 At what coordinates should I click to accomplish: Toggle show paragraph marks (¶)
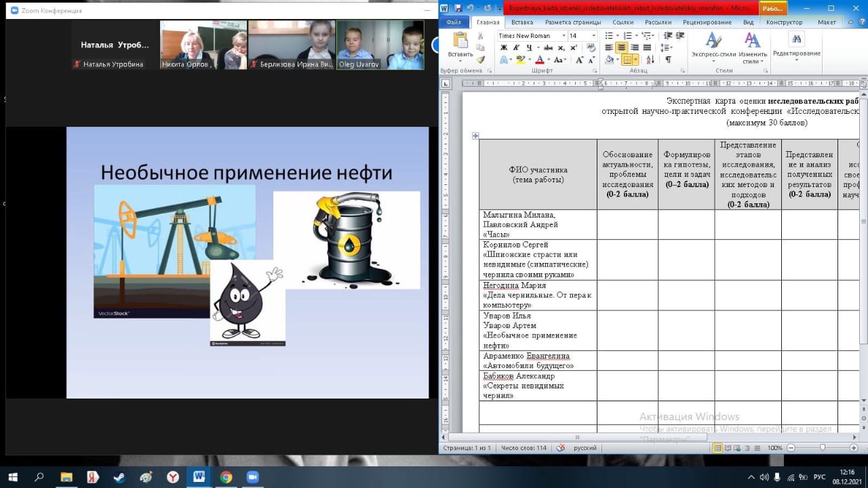668,60
